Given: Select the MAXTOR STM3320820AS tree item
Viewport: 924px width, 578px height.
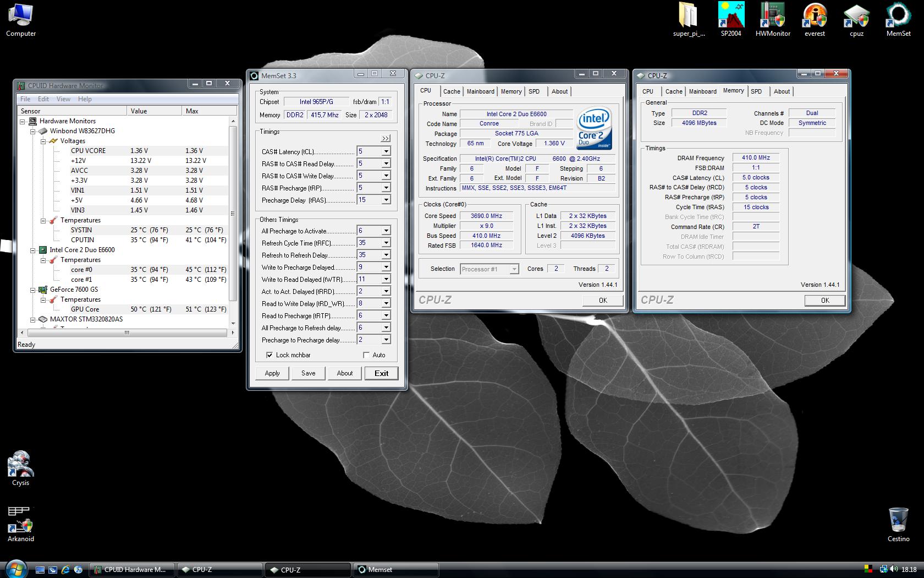Looking at the screenshot, I should pyautogui.click(x=86, y=319).
